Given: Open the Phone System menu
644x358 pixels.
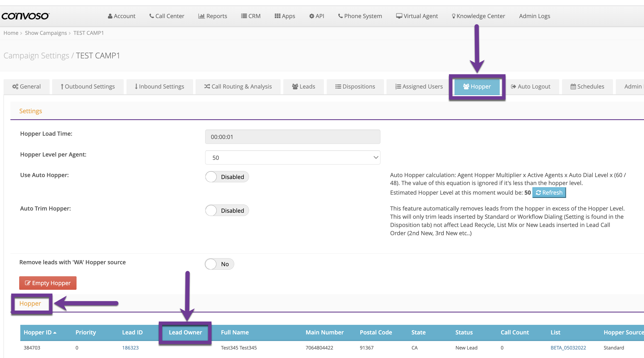Looking at the screenshot, I should tap(360, 16).
